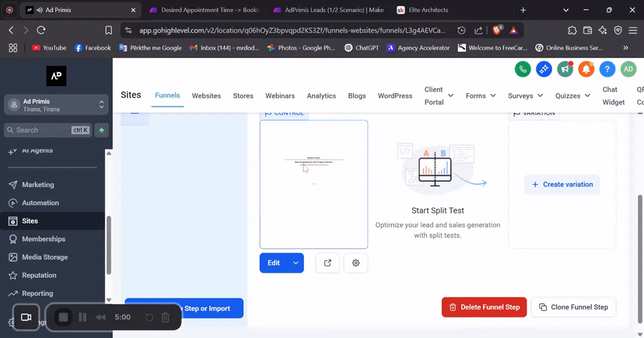Image resolution: width=644 pixels, height=338 pixels.
Task: Open the megaphone announcements icon
Action: click(x=565, y=69)
